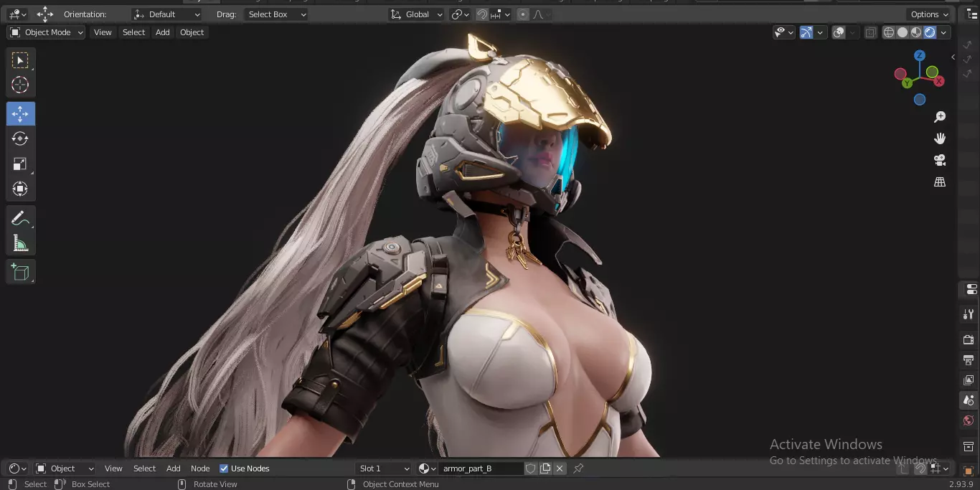Click the pan view hand icon
980x490 pixels.
(x=940, y=138)
